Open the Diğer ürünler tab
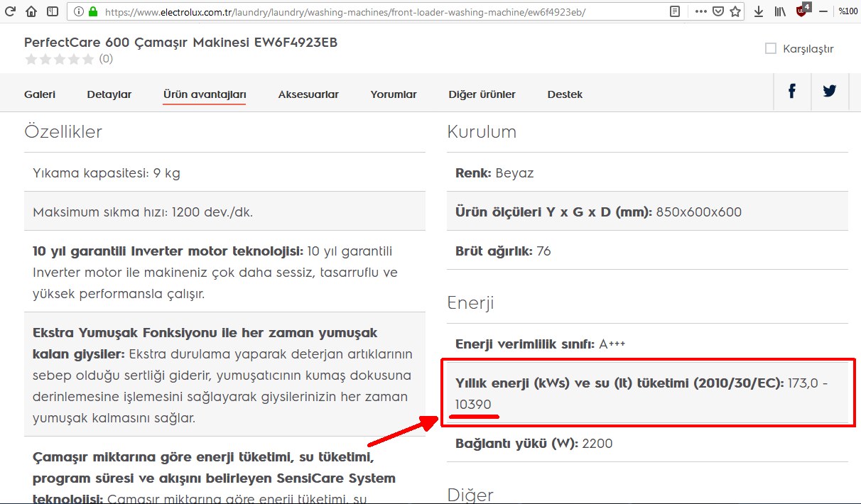Image resolution: width=861 pixels, height=504 pixels. 482,94
